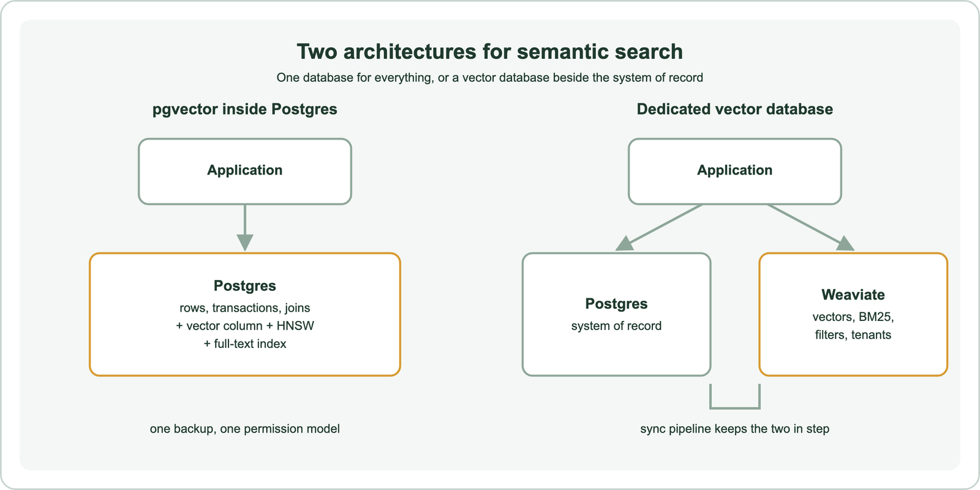
Task: Select the 'pgvector inside Postgres' heading
Action: (x=245, y=109)
